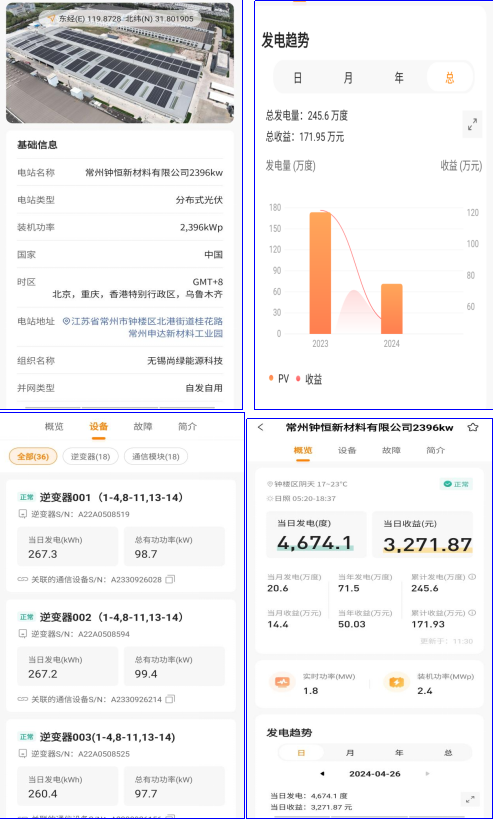493x819 pixels.
Task: Open 概览 tab above the 全部(36) filter
Action: 54,426
